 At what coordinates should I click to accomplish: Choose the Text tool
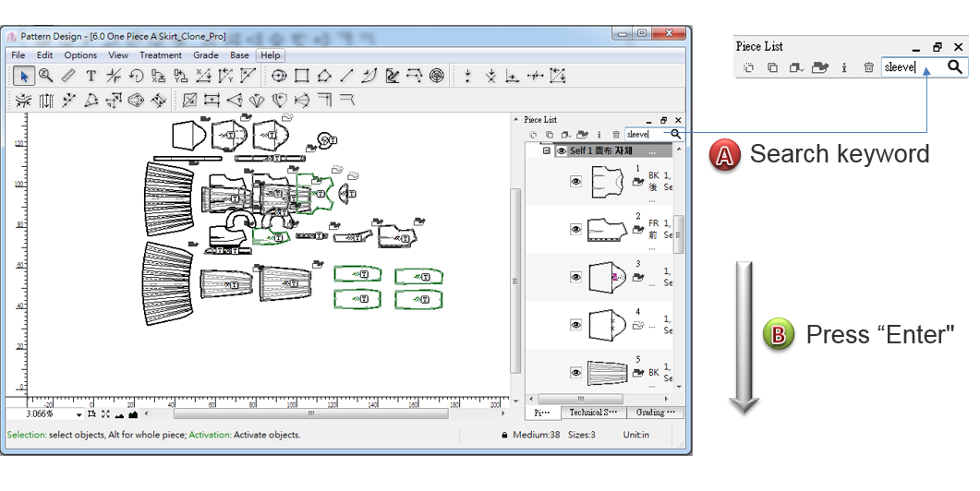(x=91, y=76)
